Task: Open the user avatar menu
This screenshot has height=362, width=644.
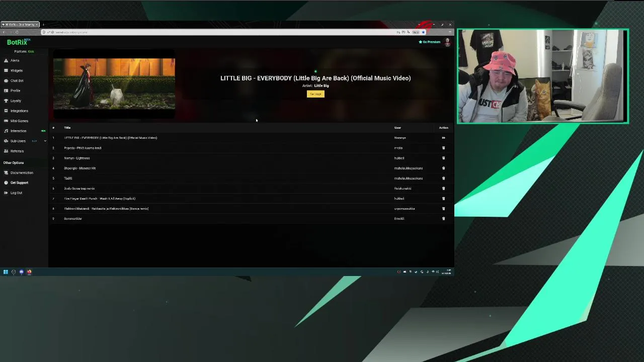Action: click(447, 42)
